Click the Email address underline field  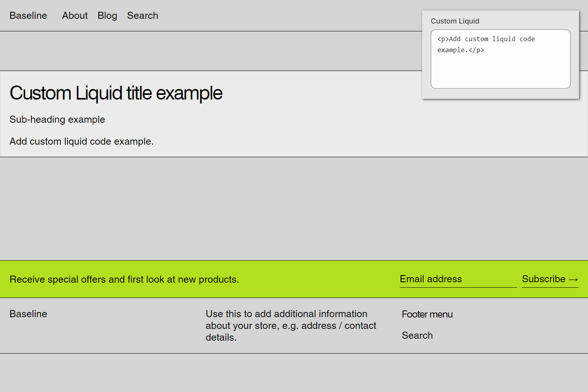[458, 288]
